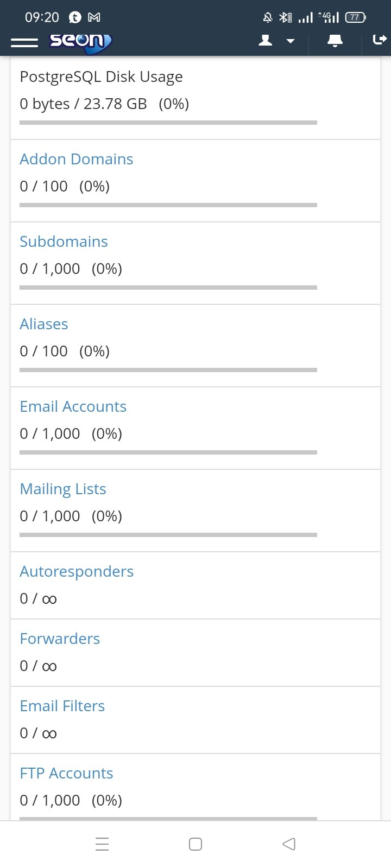Go to Aliases page
The image size is (391, 868).
(44, 324)
